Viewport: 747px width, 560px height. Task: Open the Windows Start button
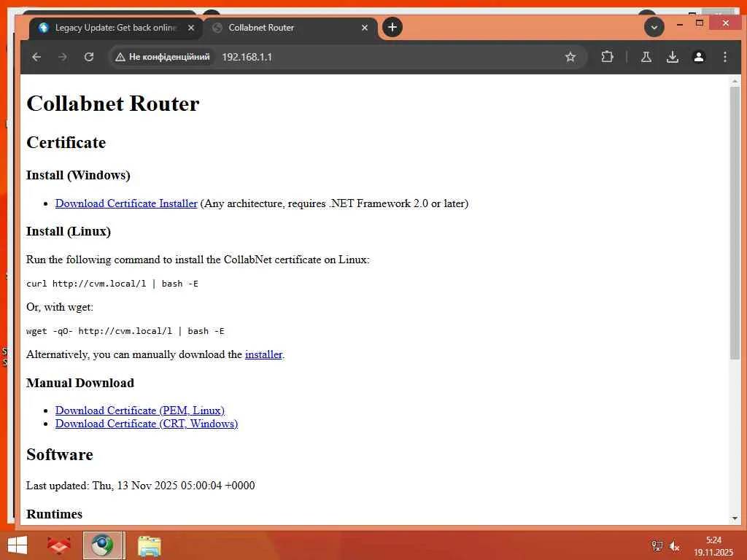pyautogui.click(x=18, y=545)
